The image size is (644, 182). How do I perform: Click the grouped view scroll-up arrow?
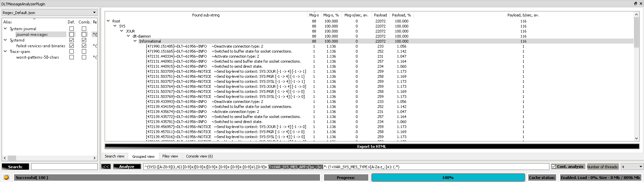pyautogui.click(x=636, y=14)
